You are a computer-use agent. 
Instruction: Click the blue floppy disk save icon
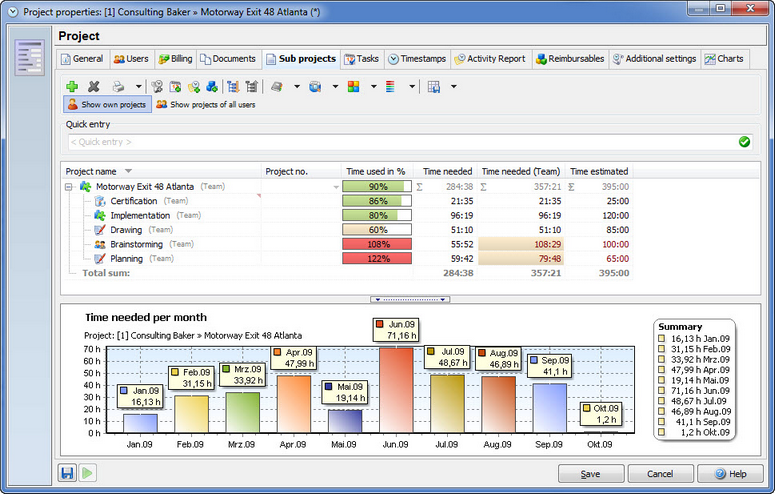(67, 473)
